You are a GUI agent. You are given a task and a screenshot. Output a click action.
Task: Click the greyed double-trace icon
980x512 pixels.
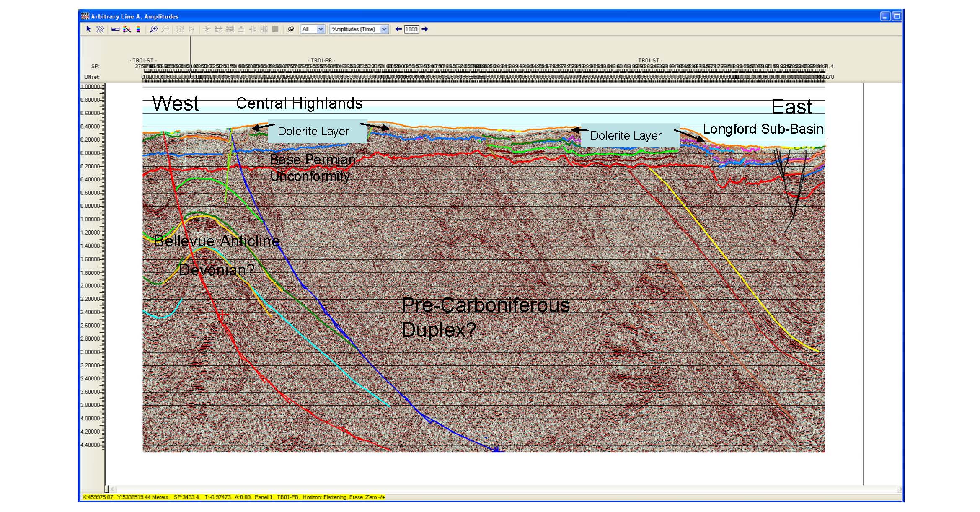click(218, 29)
